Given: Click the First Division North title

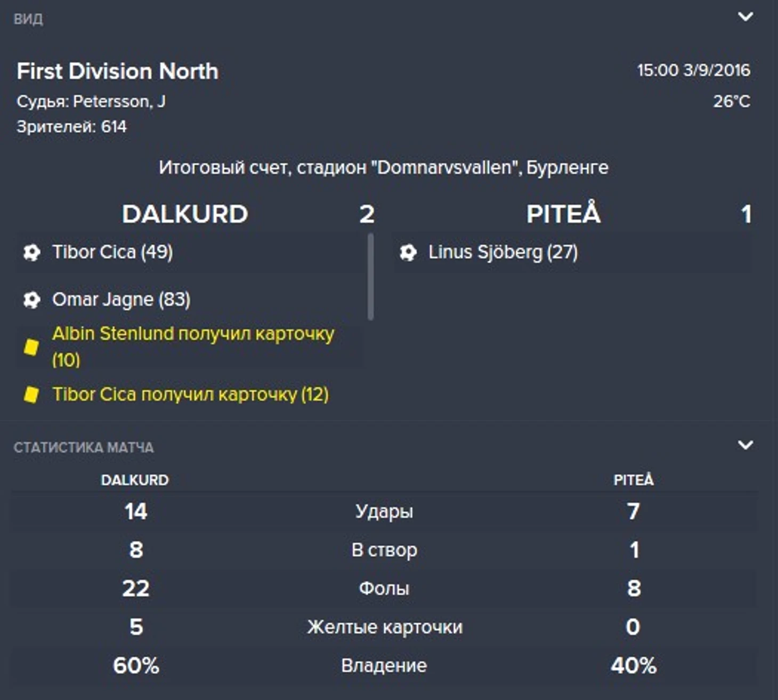Looking at the screenshot, I should click(x=117, y=71).
